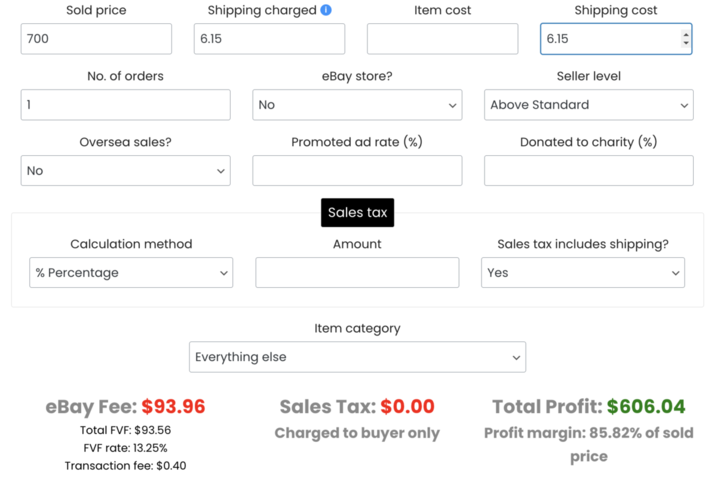Click the empty Item cost field
The image size is (717, 480).
click(x=442, y=39)
